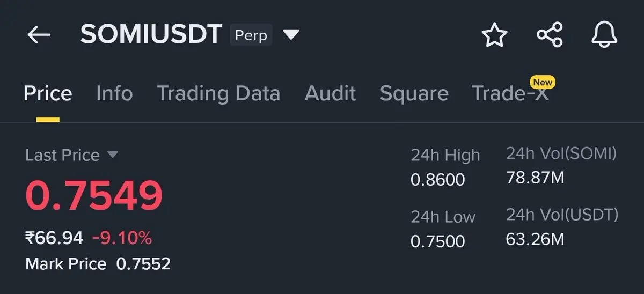Tap the -9.10% price change

(x=122, y=237)
